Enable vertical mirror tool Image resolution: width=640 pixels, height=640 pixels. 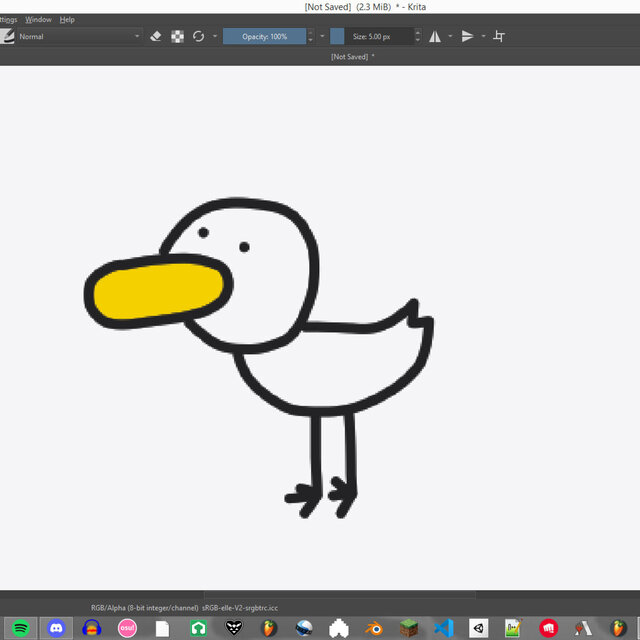467,36
